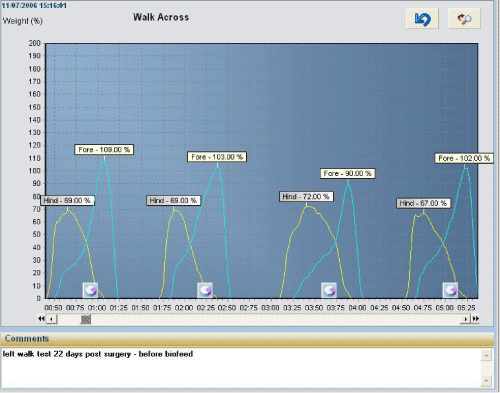Click into the comments text field
The image size is (500, 393).
pyautogui.click(x=241, y=368)
